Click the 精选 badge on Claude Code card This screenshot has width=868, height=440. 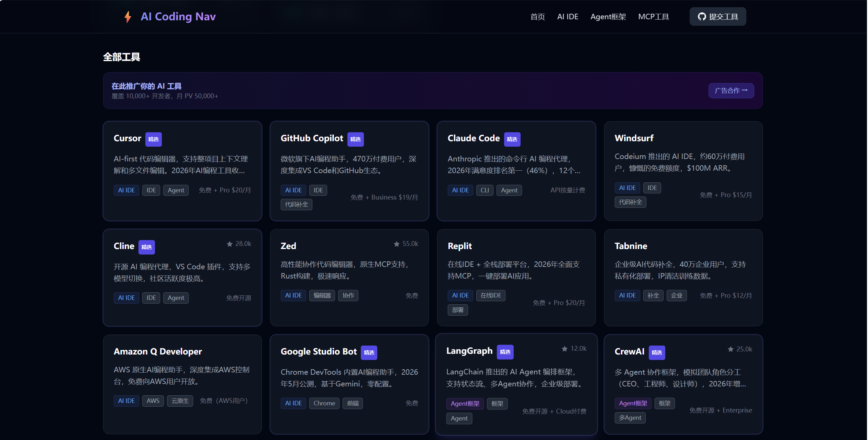[x=512, y=139]
